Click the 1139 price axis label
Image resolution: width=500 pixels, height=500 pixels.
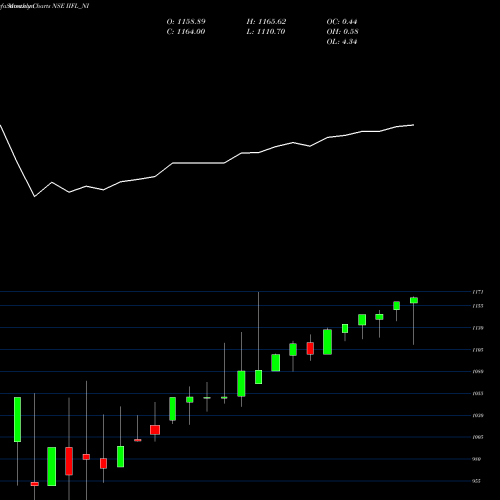478,328
